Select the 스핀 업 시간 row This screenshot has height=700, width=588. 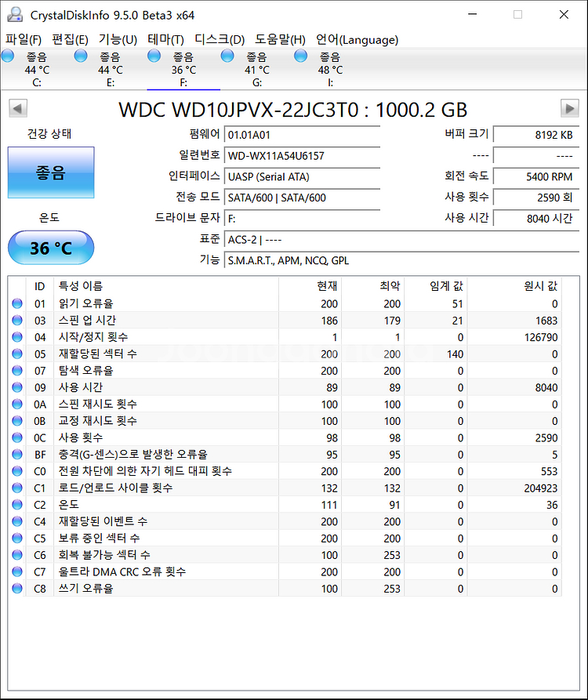[x=285, y=320]
